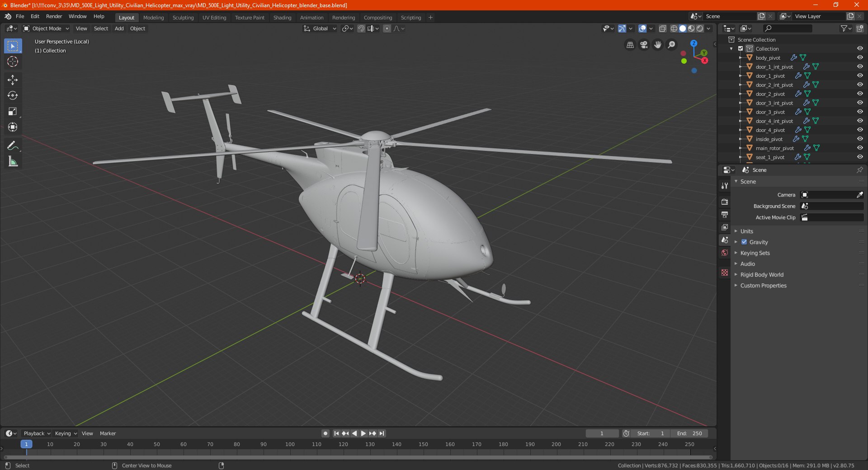Image resolution: width=868 pixels, height=470 pixels.
Task: Toggle snapping magnet icon
Action: point(361,28)
